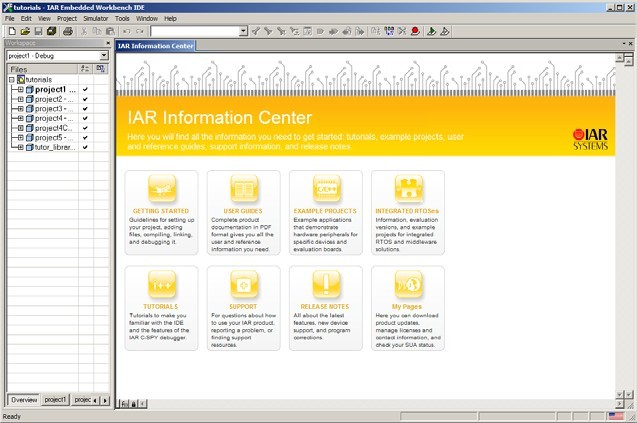Viewport: 637px width, 423px height.
Task: Expand the project3 tree node
Action: (20, 109)
